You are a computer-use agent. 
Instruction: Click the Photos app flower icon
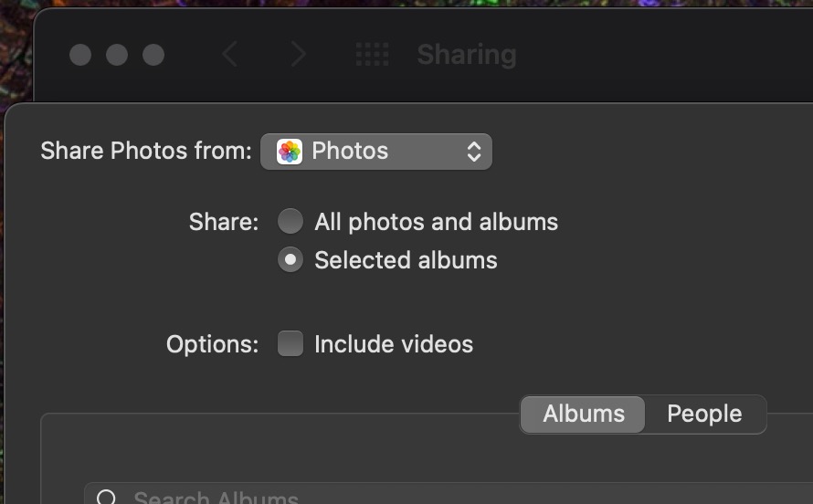pos(290,152)
